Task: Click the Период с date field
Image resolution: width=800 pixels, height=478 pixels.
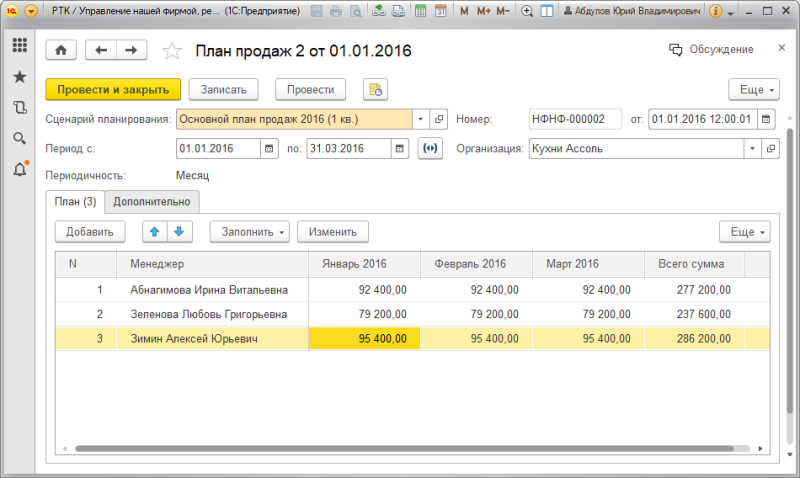Action: 218,149
